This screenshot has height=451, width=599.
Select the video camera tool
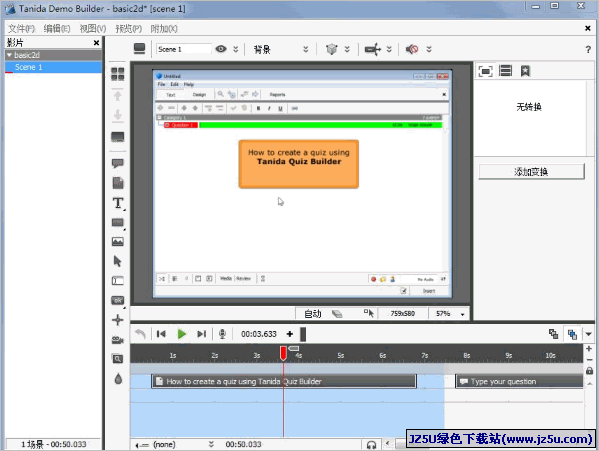[x=118, y=340]
